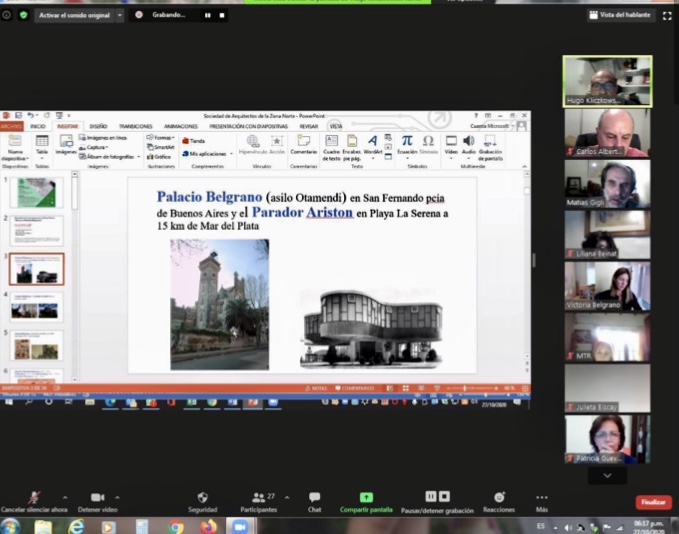Unmute the microphone in Zoom toolbar
Screen dimensions: 679x534
34,498
